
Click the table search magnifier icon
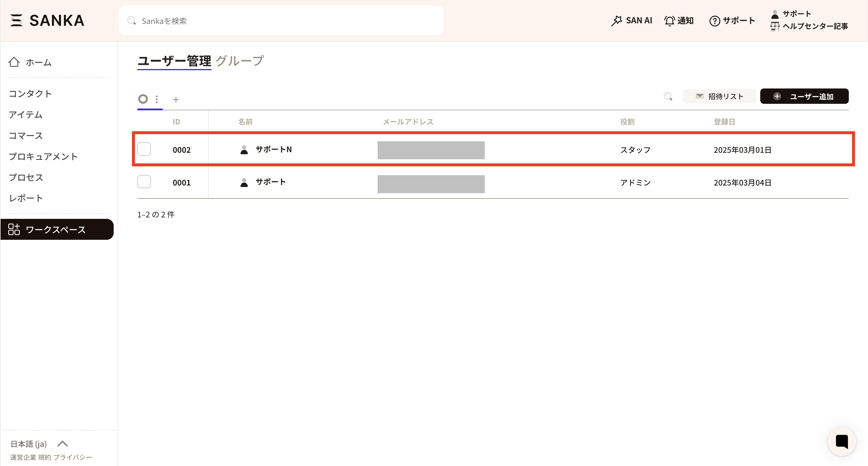(668, 96)
